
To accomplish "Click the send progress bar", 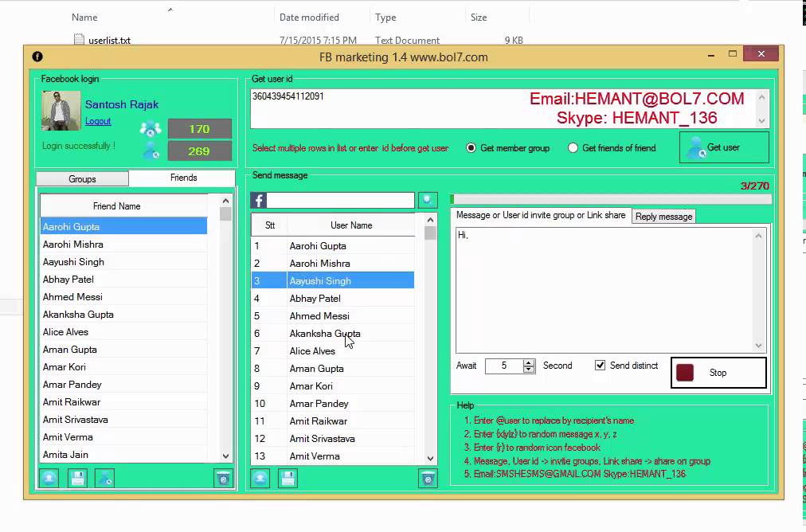I will click(x=611, y=199).
